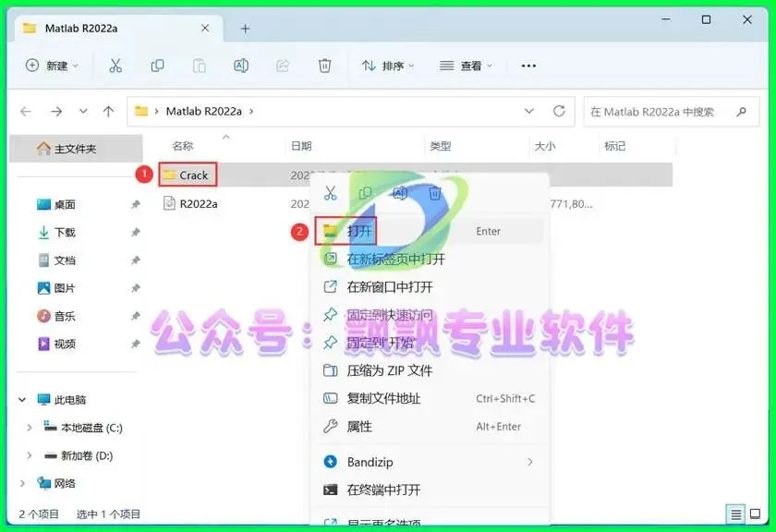The image size is (776, 532).
Task: Click the Cut scissors icon in the context menu
Action: tap(330, 193)
